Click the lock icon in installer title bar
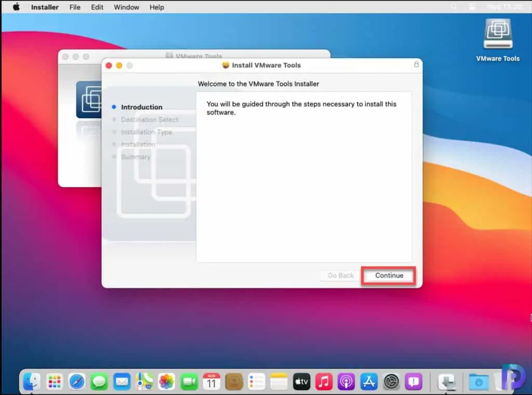Viewport: 532px width, 395px height. (416, 64)
